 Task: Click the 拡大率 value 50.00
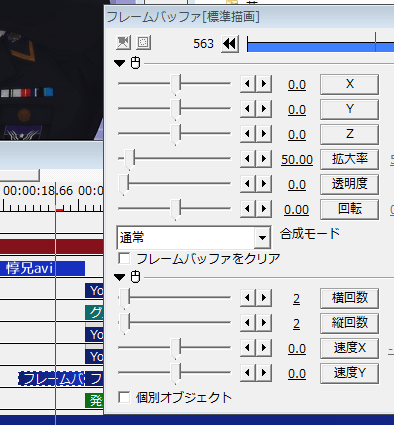297,160
